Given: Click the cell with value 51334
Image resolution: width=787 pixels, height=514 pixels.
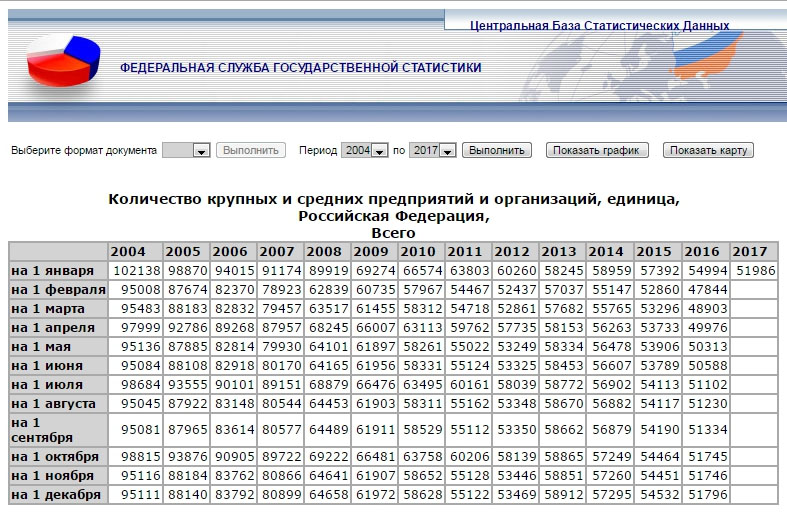Looking at the screenshot, I should click(x=706, y=430).
